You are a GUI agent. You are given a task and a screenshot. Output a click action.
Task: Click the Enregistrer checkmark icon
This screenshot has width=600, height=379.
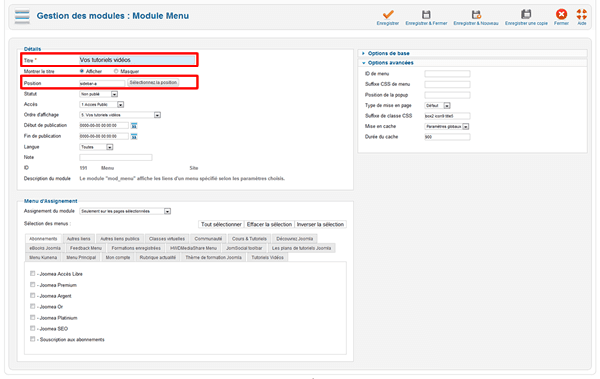(388, 14)
